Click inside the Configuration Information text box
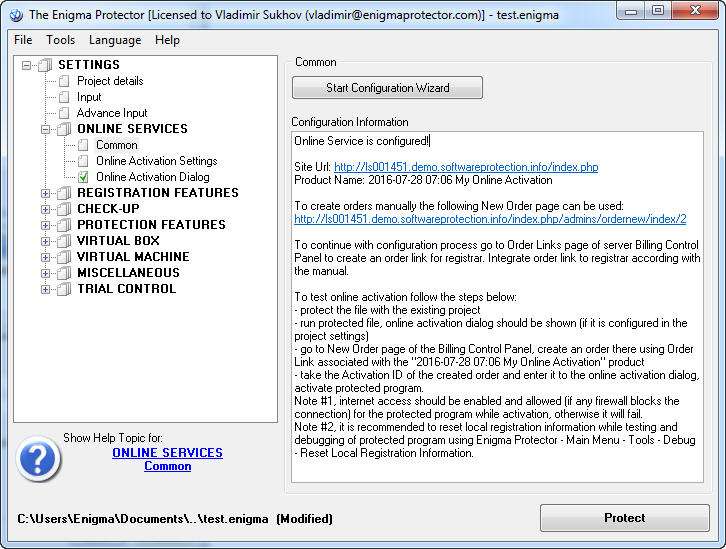Screen dimensions: 726x549 pyautogui.click(x=497, y=307)
